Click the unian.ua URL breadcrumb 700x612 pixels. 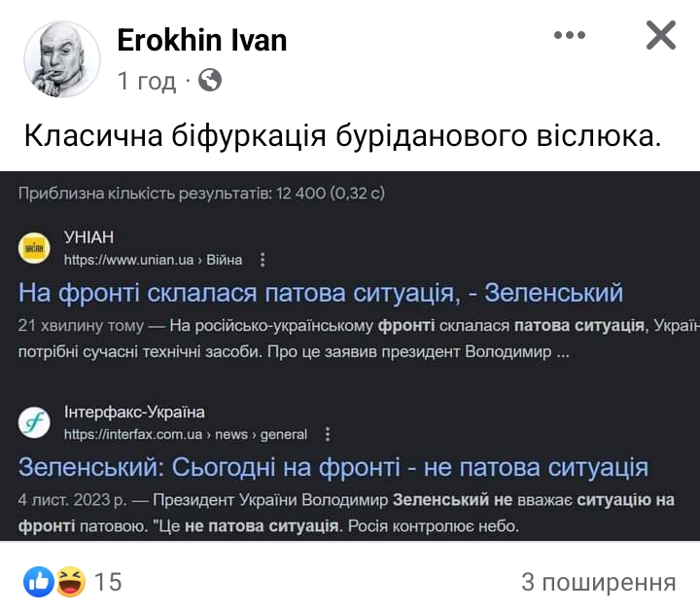coord(153,260)
